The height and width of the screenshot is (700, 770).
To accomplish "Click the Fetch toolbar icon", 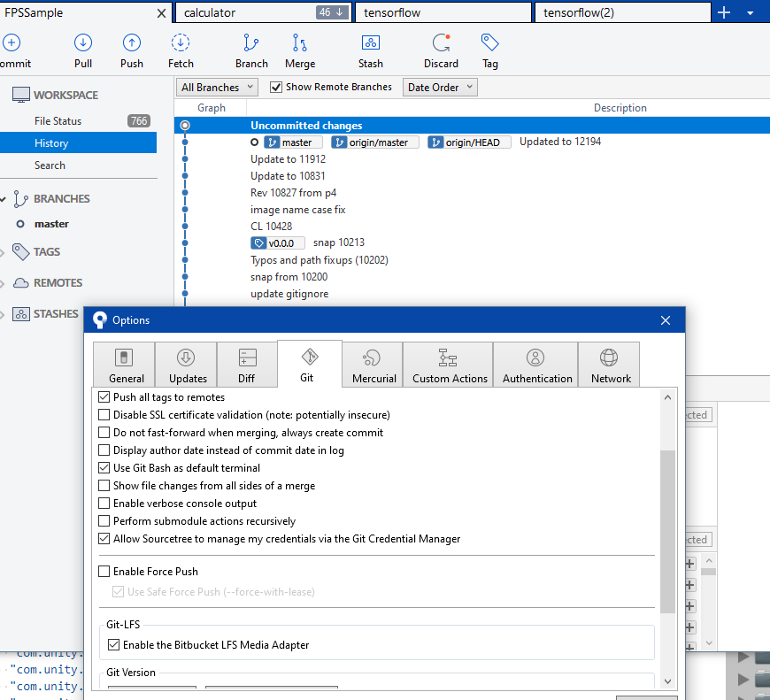I will pyautogui.click(x=181, y=42).
